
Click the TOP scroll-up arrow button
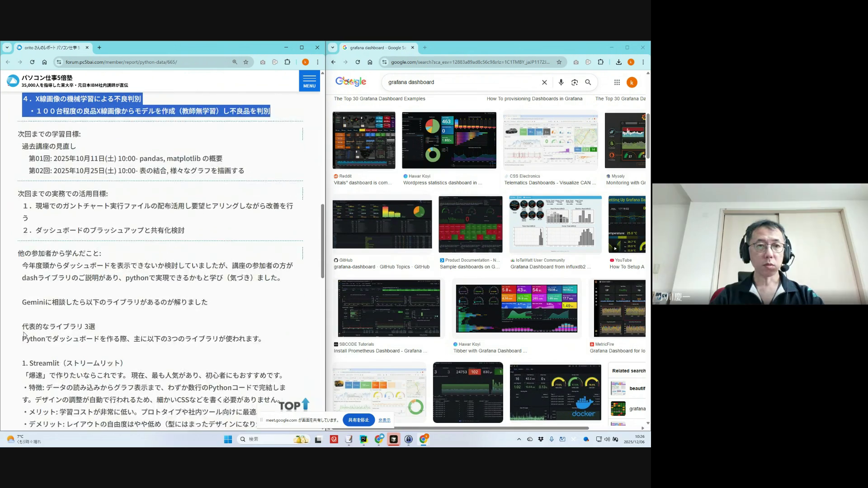(x=294, y=405)
